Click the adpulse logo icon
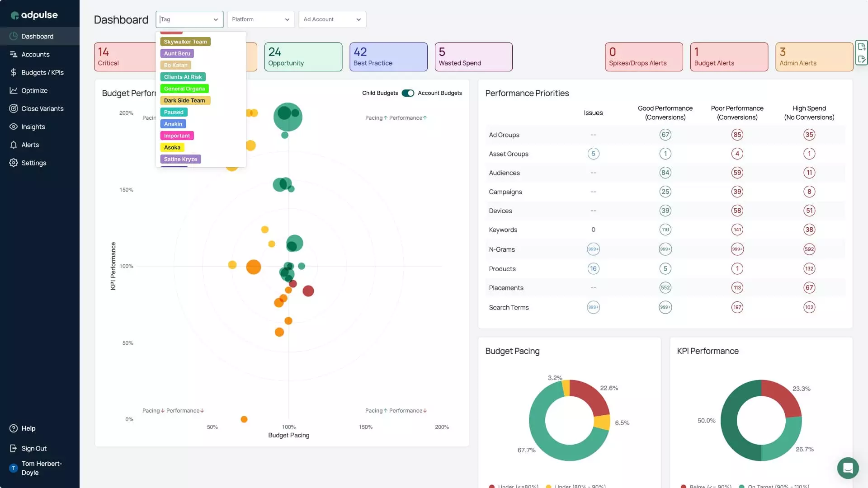 click(x=14, y=15)
